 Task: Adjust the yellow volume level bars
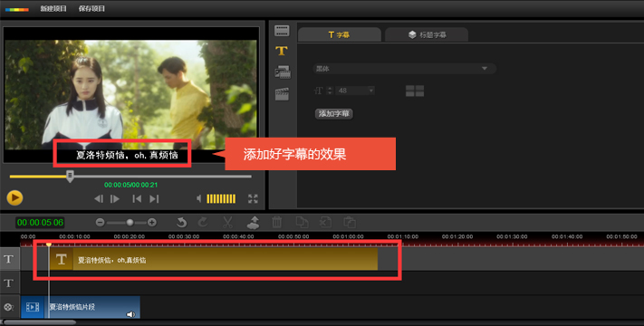[x=221, y=198]
